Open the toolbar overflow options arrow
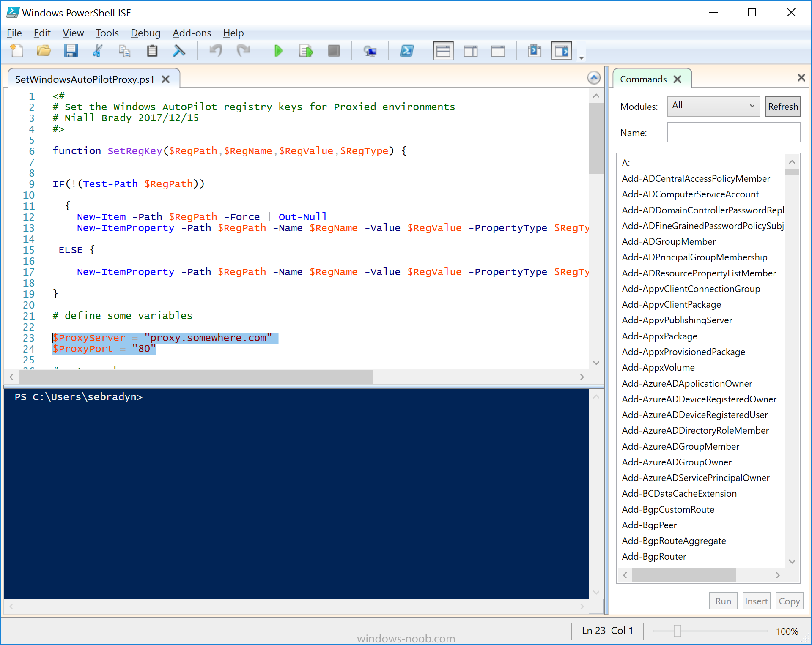 (582, 57)
